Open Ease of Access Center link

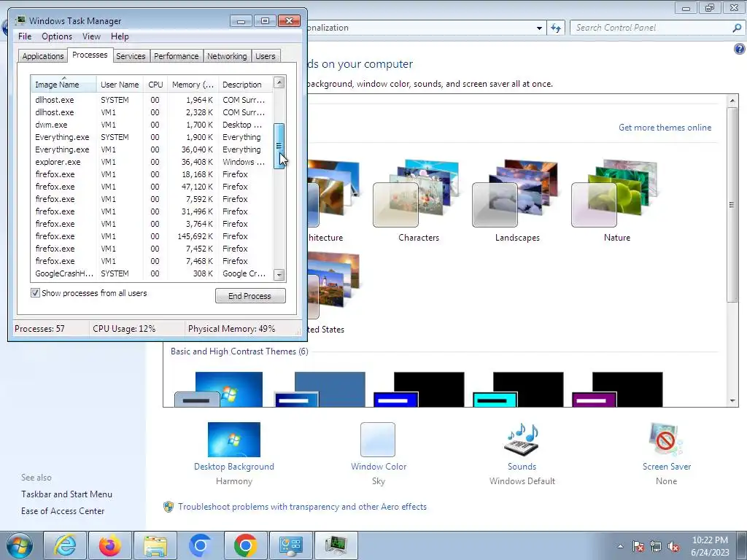tap(63, 511)
